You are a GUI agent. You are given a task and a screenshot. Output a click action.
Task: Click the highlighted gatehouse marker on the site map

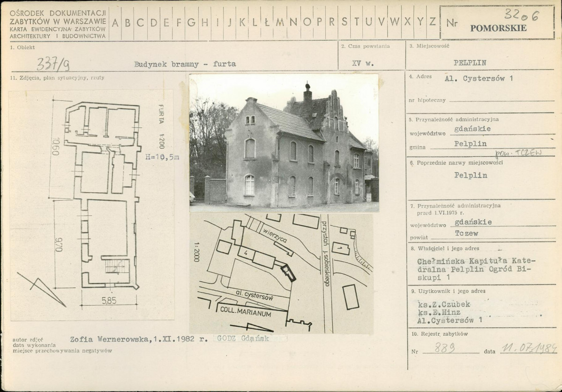point(288,272)
